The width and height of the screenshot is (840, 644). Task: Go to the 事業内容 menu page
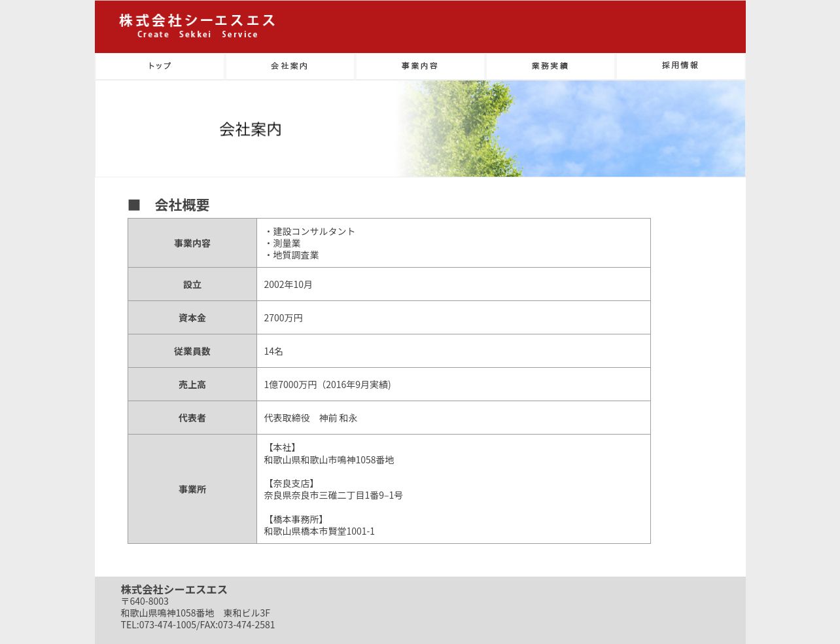click(x=420, y=66)
